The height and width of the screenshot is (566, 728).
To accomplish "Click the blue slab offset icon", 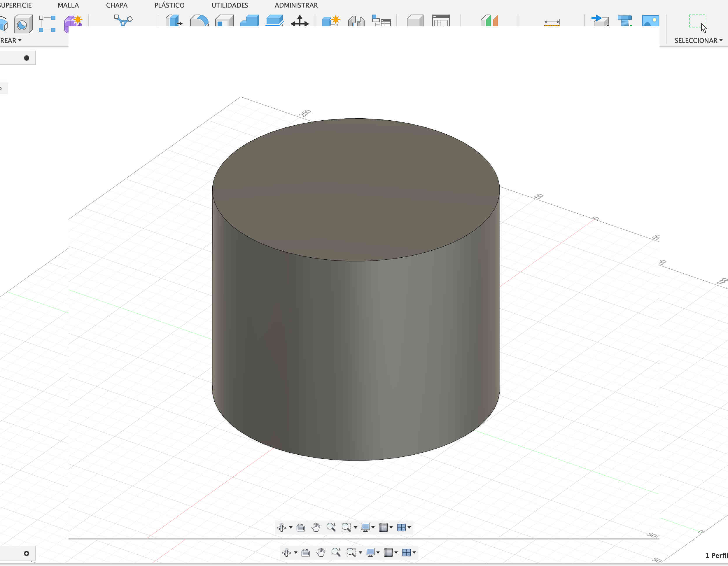I will coord(275,20).
